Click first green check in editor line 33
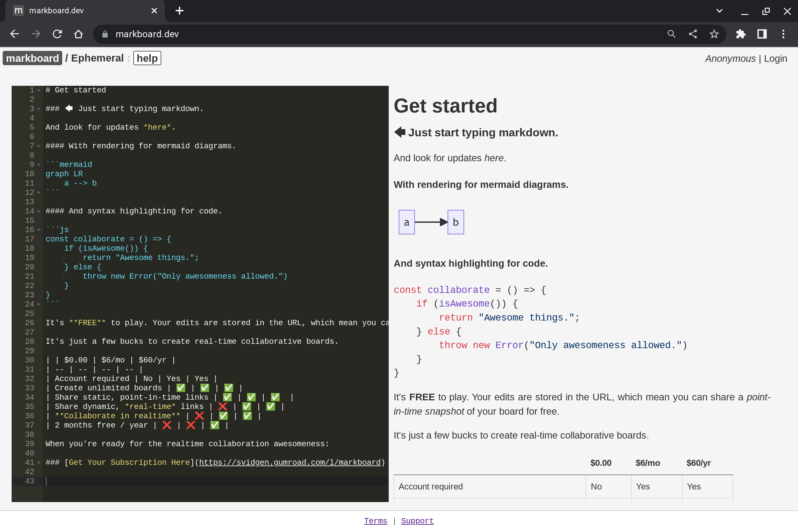Viewport: 798px width, 532px height. [181, 388]
